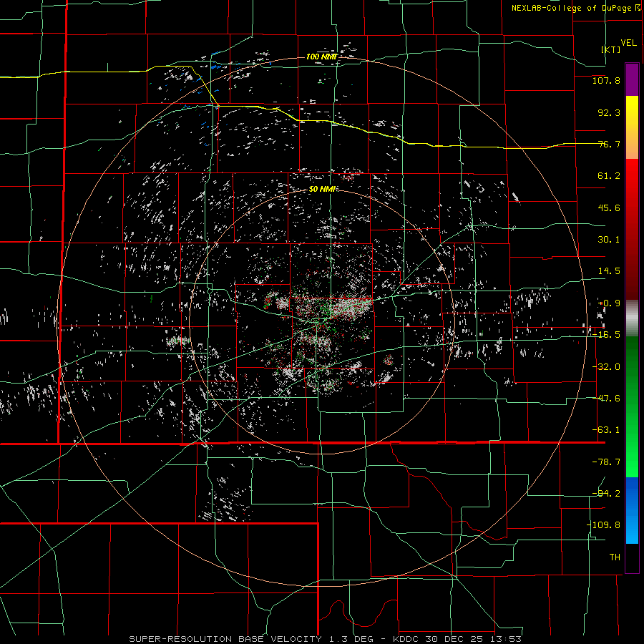Click the 76.7 legend value
This screenshot has height=644, width=644.
(x=609, y=144)
